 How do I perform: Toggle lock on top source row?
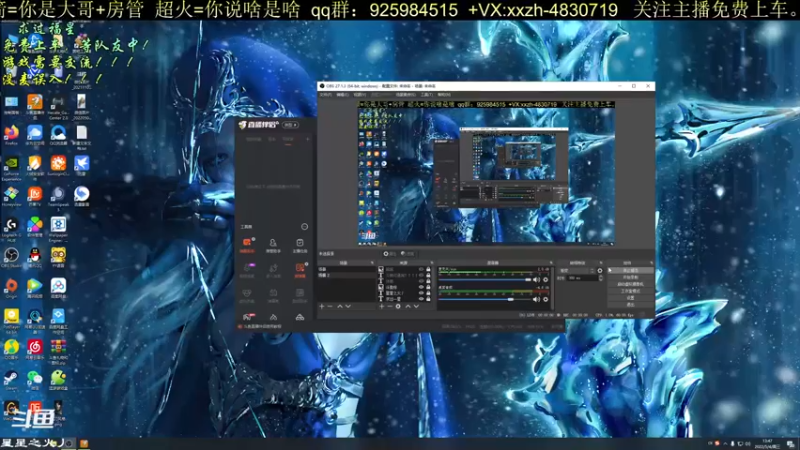(428, 269)
